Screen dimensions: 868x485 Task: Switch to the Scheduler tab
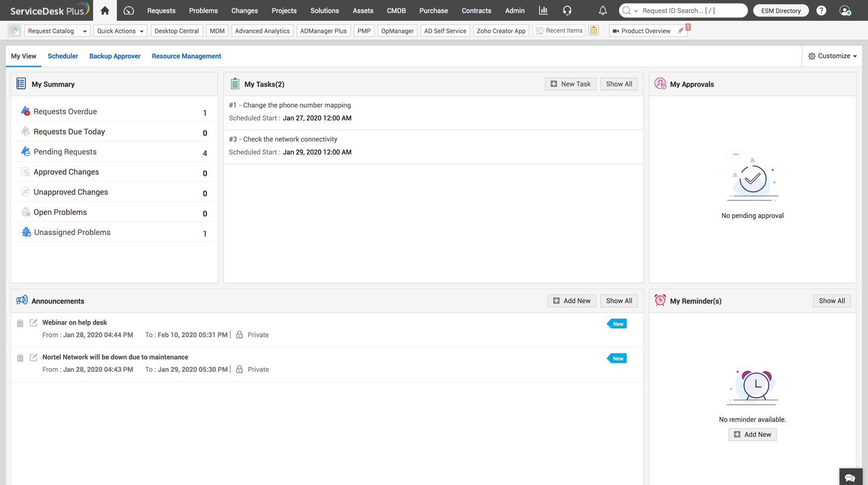pos(63,56)
